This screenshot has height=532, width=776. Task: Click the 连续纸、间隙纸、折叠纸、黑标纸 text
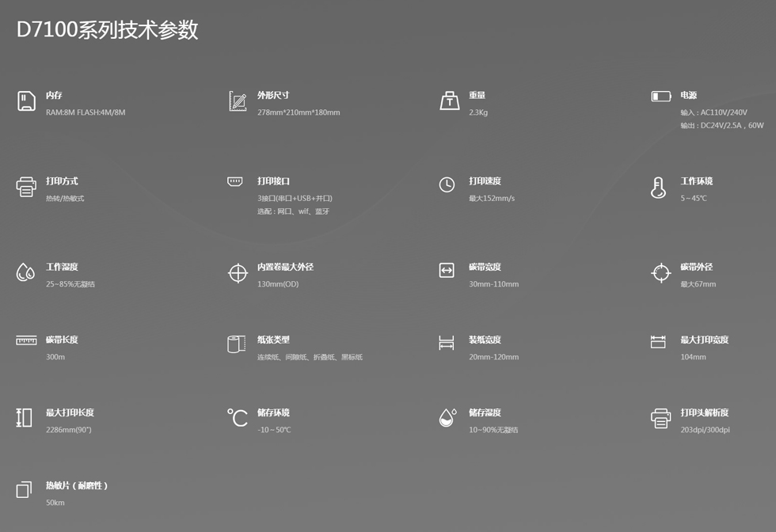pyautogui.click(x=310, y=357)
